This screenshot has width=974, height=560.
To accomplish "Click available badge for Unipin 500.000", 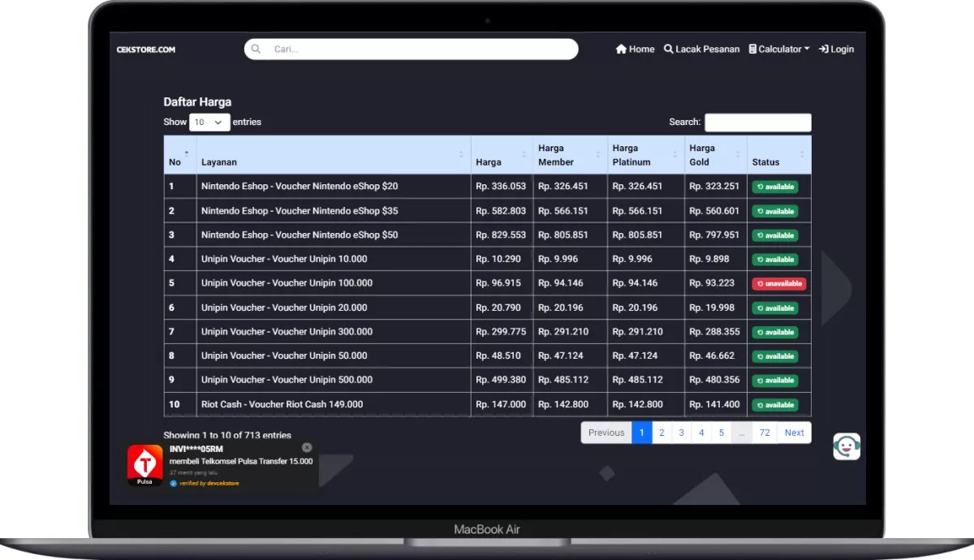I will tap(775, 380).
